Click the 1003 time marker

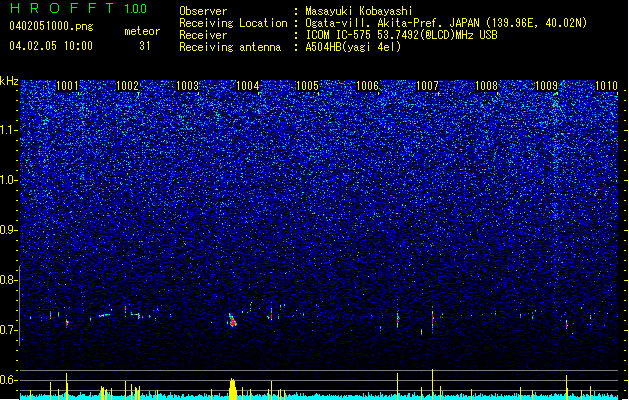187,86
